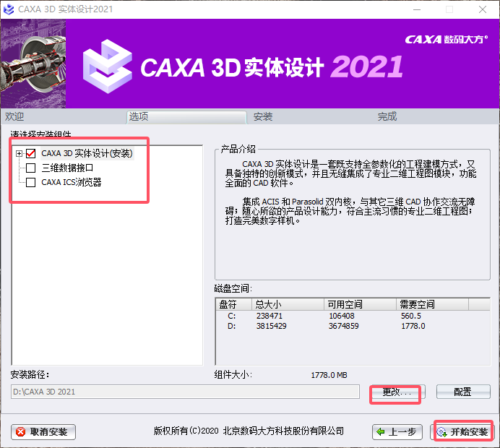
Task: Open the 配置 configuration button
Action: (463, 392)
